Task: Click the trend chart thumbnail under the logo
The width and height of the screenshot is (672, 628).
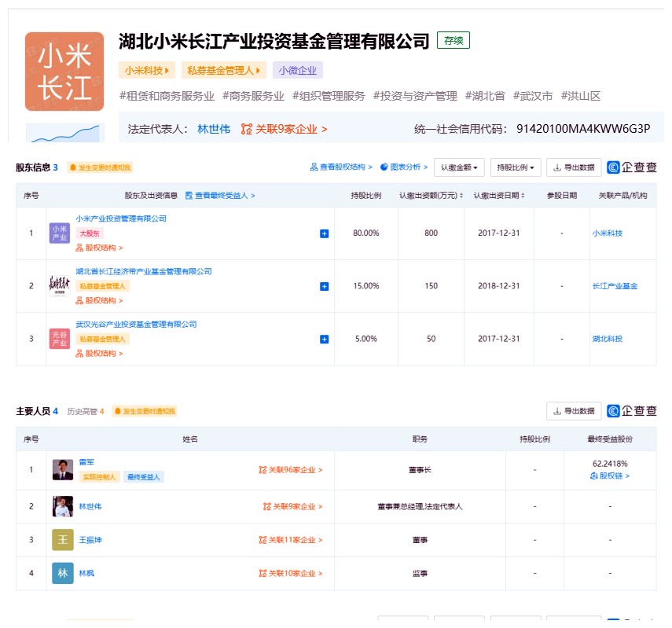Action: 65,133
